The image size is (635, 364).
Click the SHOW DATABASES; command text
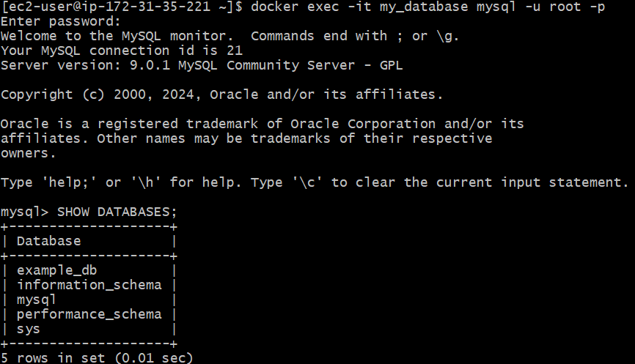117,212
